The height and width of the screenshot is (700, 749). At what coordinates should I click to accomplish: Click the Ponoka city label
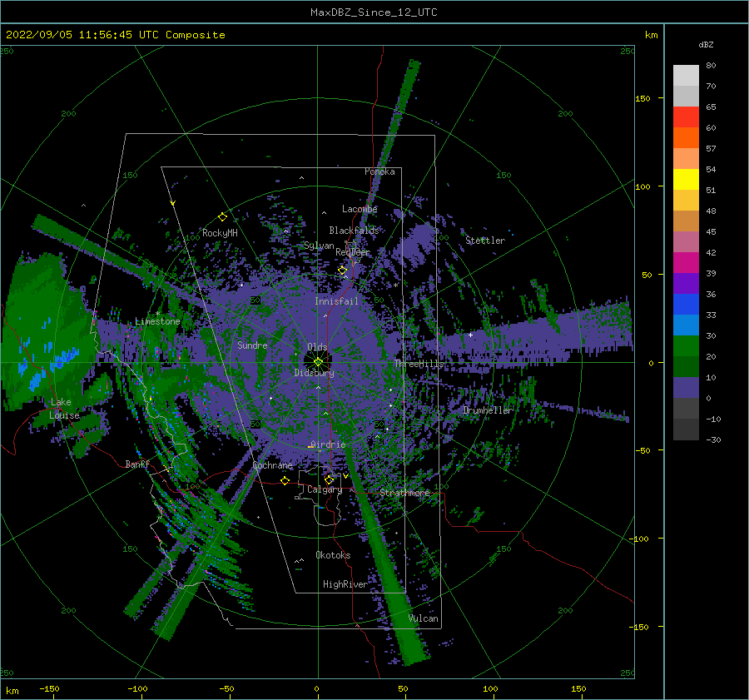tap(379, 171)
